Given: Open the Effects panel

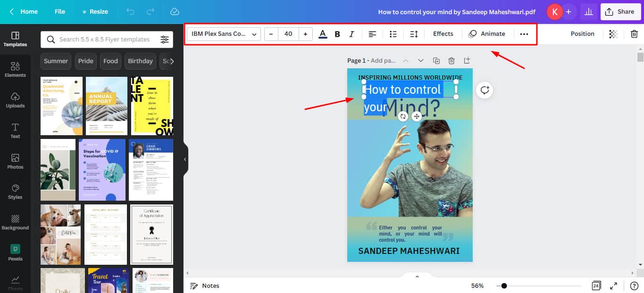Looking at the screenshot, I should click(x=443, y=34).
